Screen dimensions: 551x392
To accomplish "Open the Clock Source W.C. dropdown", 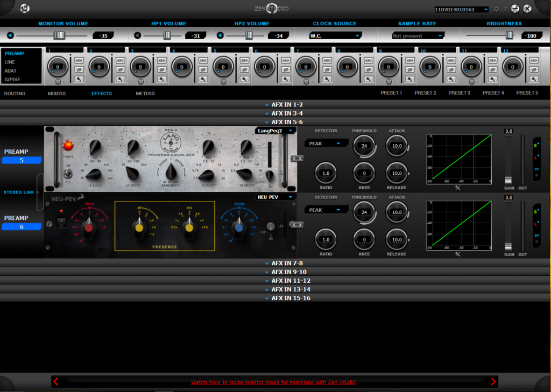I will coord(334,36).
